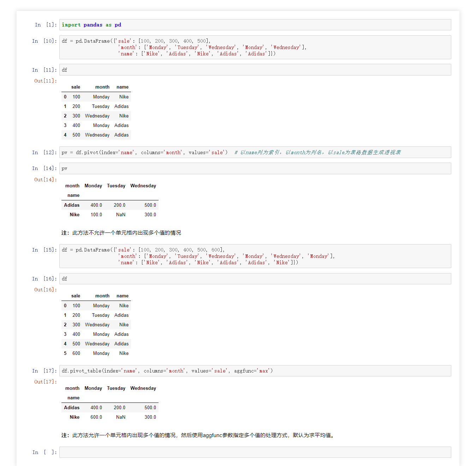Click the 'Out[17]:' output prompt
The image size is (476, 466).
[46, 382]
